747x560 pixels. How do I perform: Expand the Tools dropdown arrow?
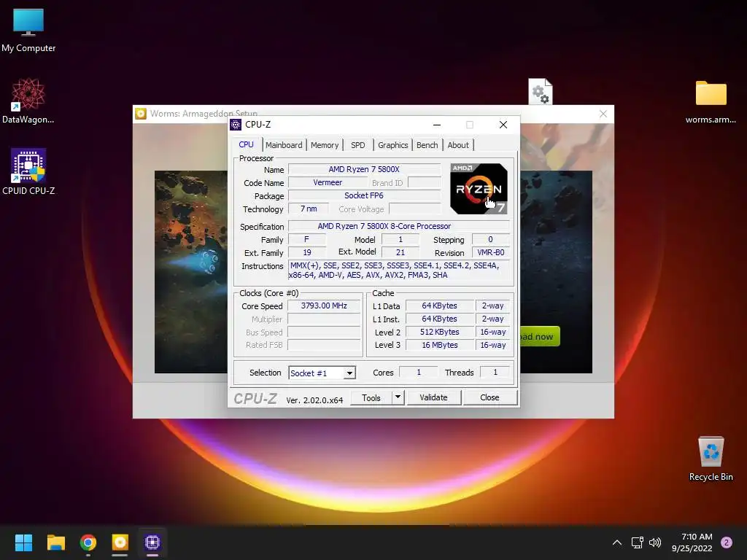pos(398,397)
